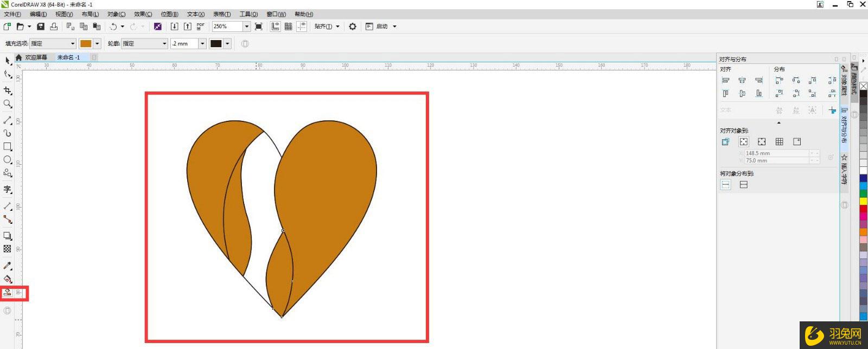Viewport: 868px width, 349px height.
Task: Open the 效果(C) menu
Action: (x=143, y=14)
